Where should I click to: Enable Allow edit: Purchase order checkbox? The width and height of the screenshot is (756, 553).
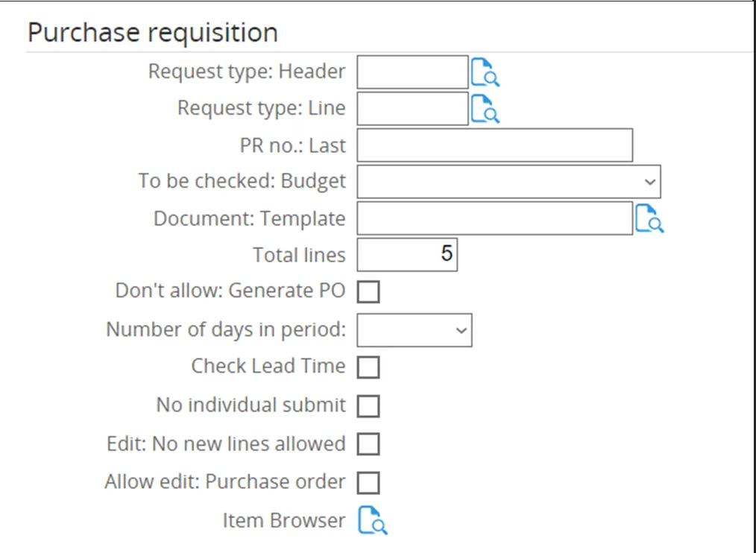tap(368, 483)
